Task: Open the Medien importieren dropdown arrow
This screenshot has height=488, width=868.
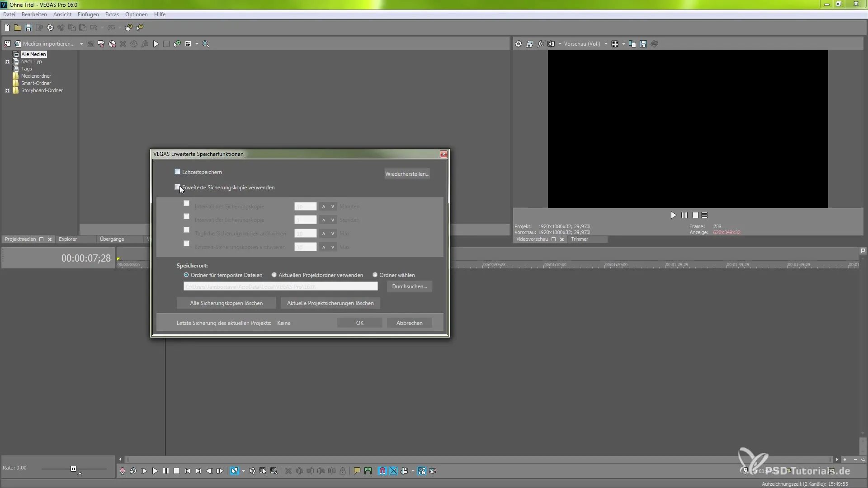Action: pyautogui.click(x=81, y=44)
